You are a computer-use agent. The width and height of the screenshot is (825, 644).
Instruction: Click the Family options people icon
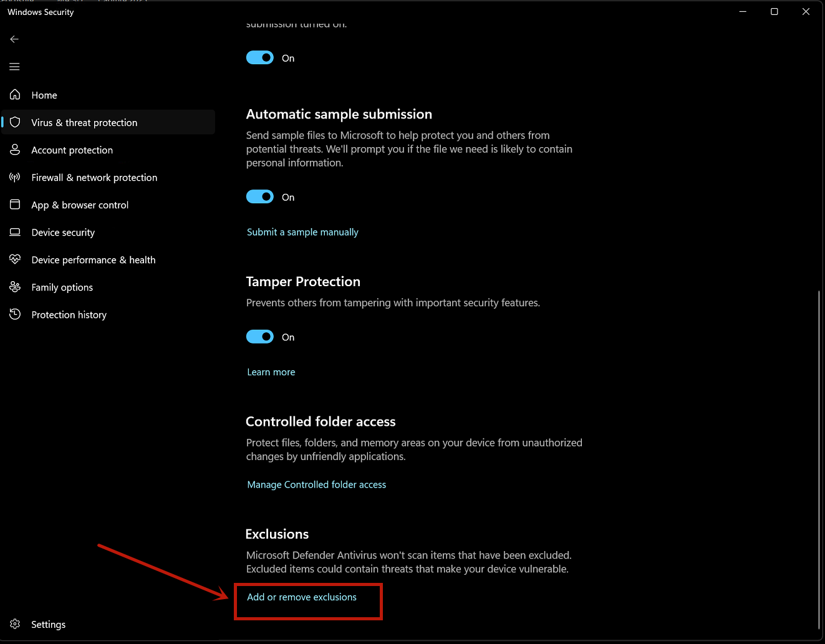coord(15,287)
